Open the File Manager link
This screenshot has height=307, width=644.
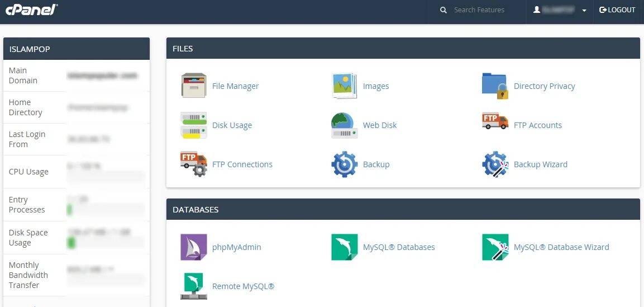click(235, 86)
